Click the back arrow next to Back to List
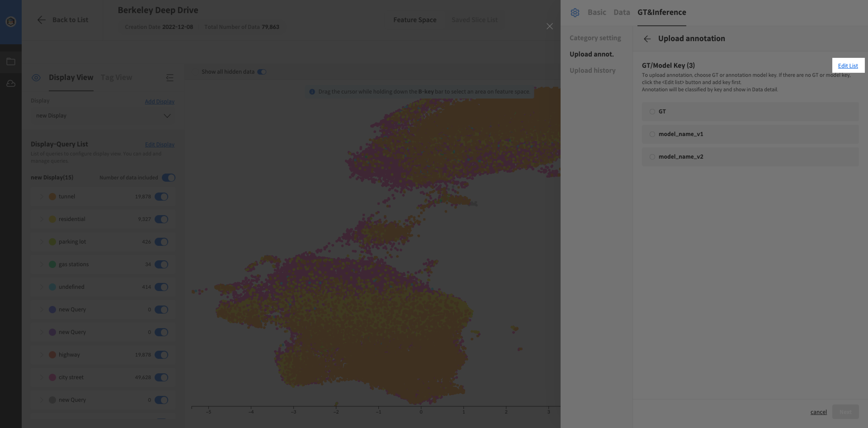The height and width of the screenshot is (428, 868). [x=41, y=20]
